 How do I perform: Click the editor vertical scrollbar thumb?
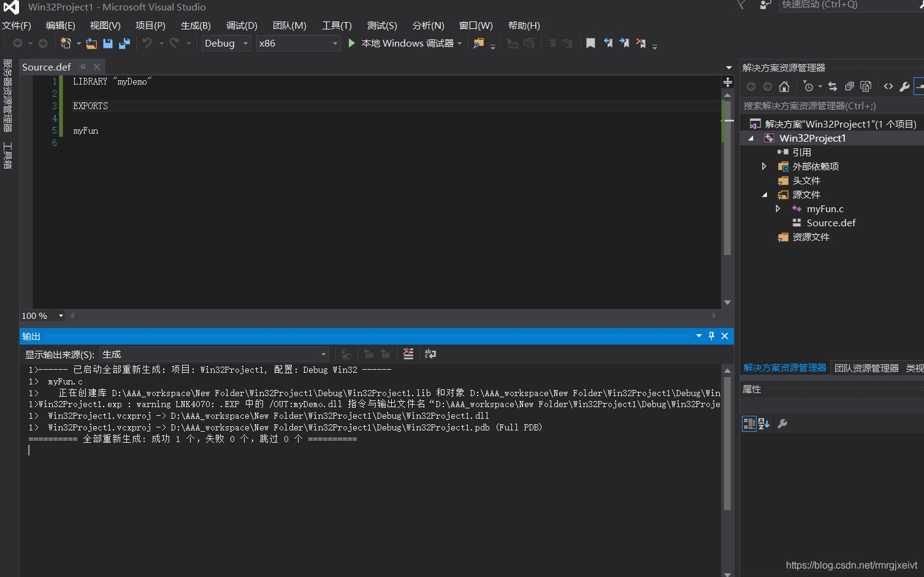[x=727, y=178]
